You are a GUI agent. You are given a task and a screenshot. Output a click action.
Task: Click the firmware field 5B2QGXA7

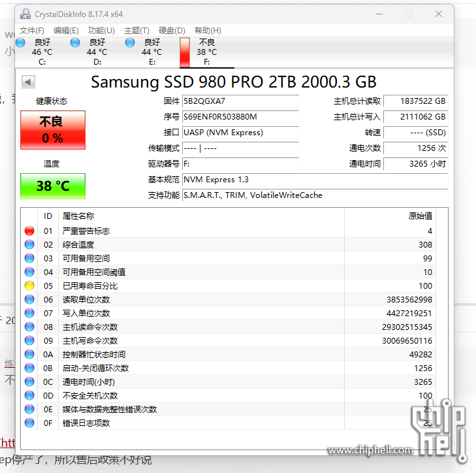click(240, 101)
